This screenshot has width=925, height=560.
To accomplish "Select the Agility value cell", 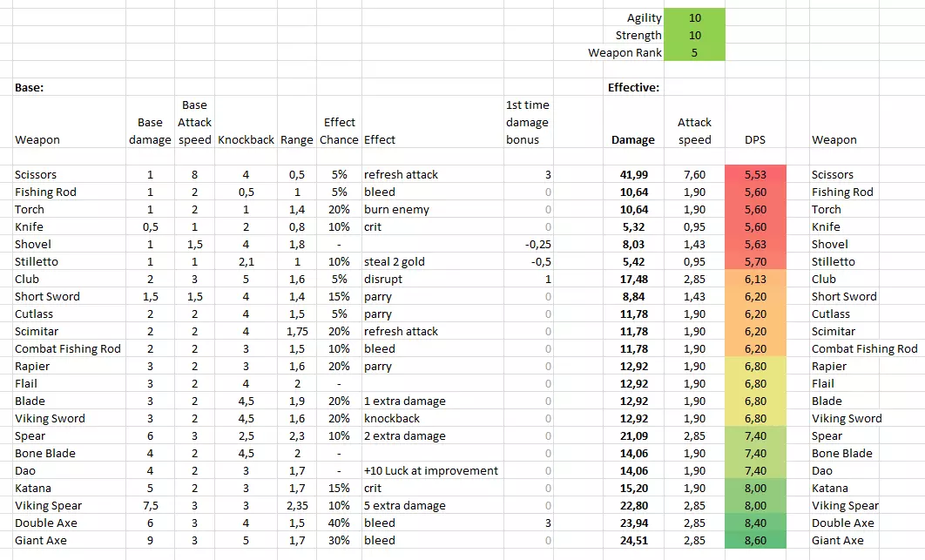I will tap(693, 18).
